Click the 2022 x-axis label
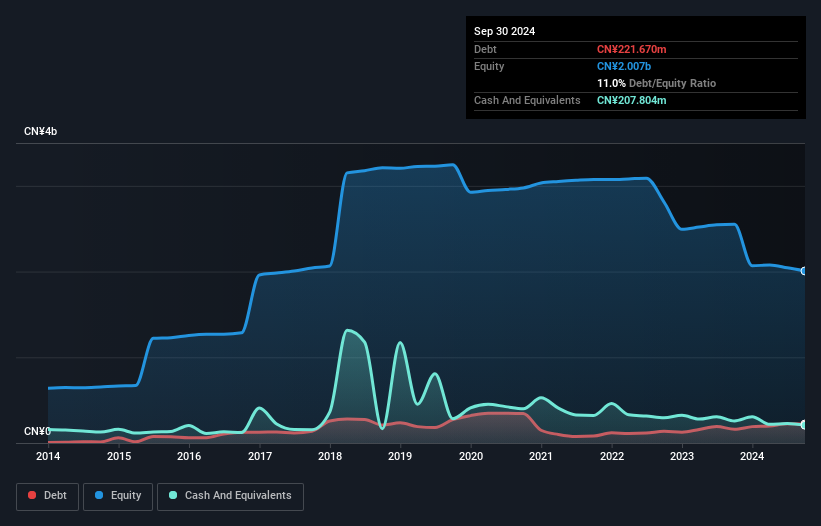Screen dimensions: 821x526 [x=612, y=456]
